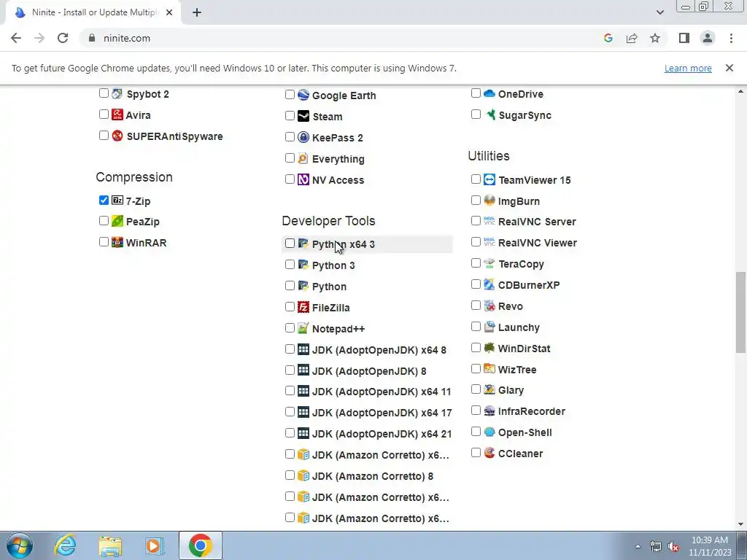747x560 pixels.
Task: Click the Everything search icon
Action: point(303,158)
